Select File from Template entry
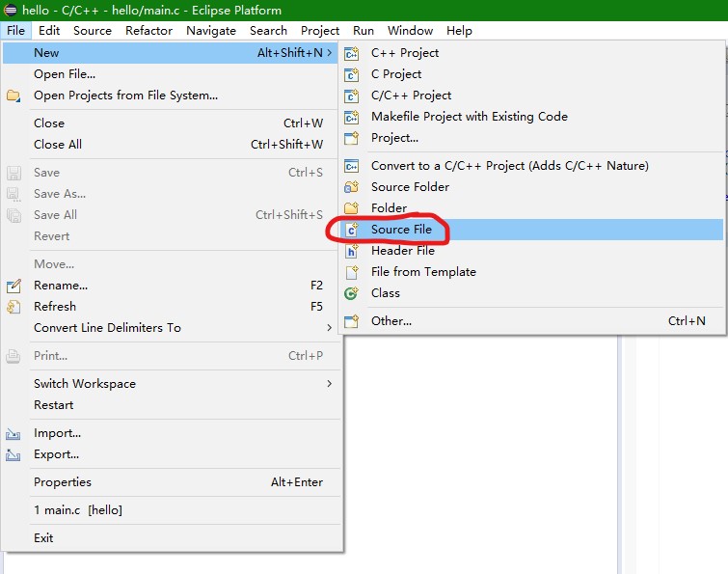Image resolution: width=728 pixels, height=574 pixels. pos(531,272)
